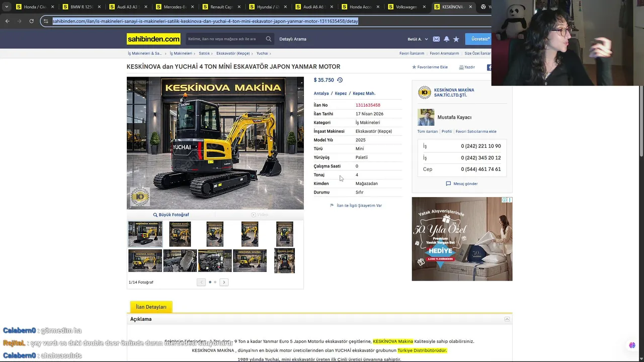
Task: Click the Antalya location link
Action: pyautogui.click(x=321, y=94)
